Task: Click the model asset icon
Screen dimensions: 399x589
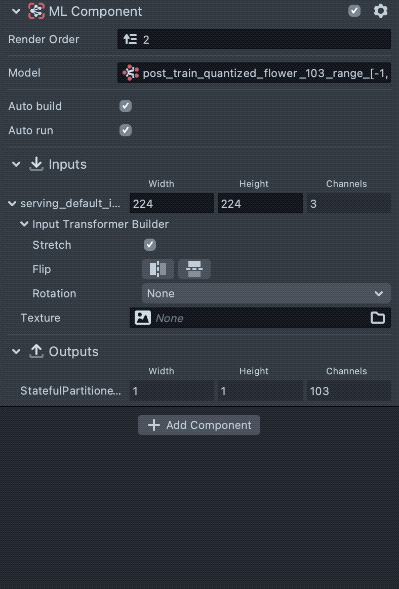Action: point(130,72)
